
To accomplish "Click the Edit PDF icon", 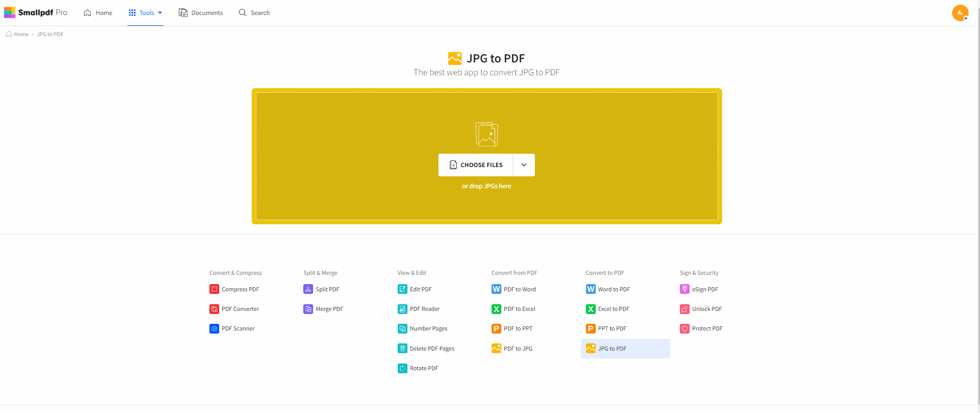I will coord(402,289).
